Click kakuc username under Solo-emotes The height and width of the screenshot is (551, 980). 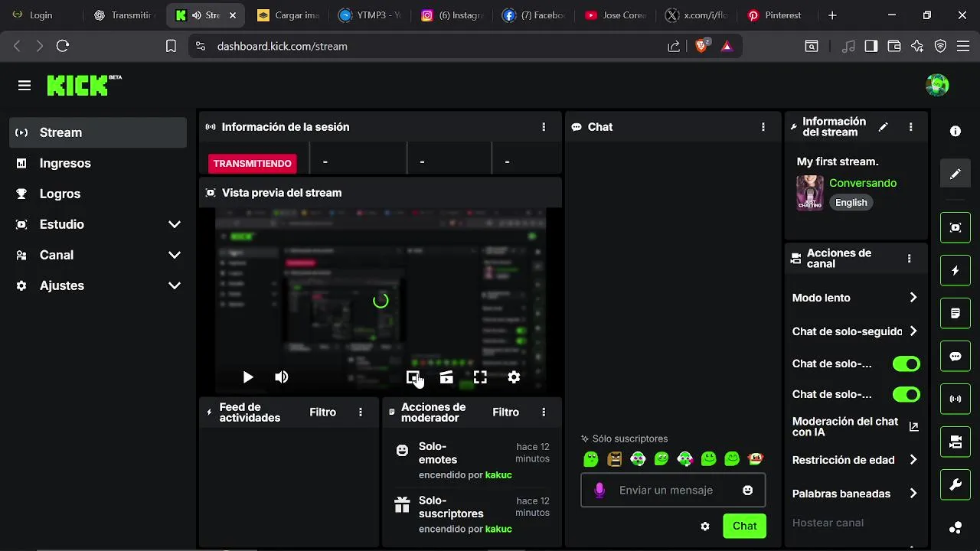pos(498,475)
